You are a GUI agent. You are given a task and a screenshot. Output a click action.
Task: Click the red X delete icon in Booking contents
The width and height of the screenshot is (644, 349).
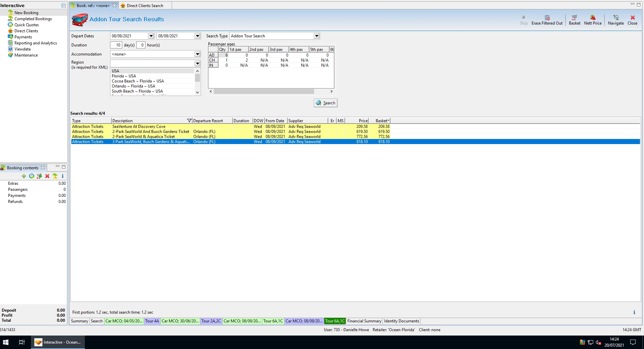[47, 176]
